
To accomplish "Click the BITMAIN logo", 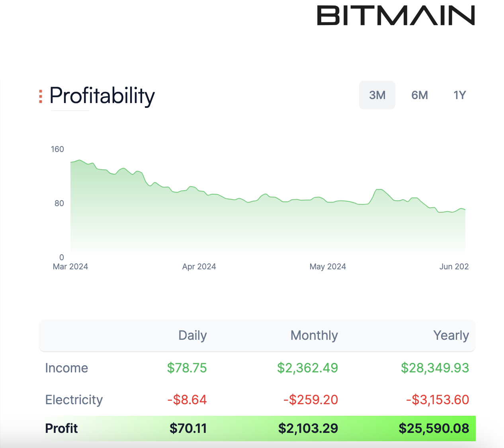I will [x=396, y=14].
